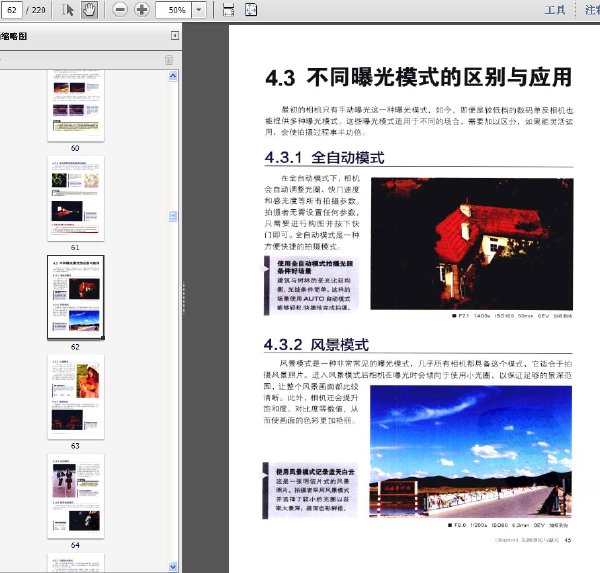Screen dimensions: 600x573
Task: Click the thumbnail scrollbar thumb
Action: pyautogui.click(x=173, y=216)
